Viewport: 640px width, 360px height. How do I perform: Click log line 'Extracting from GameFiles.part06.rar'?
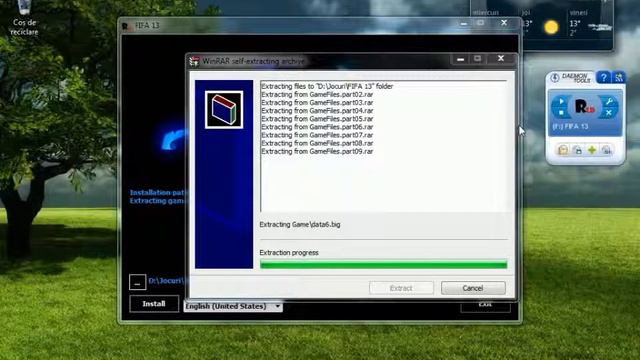tap(317, 127)
